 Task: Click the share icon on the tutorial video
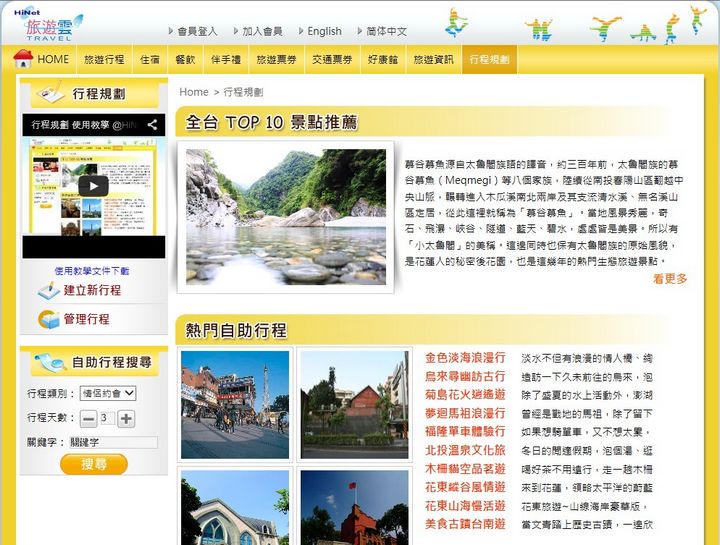pyautogui.click(x=152, y=124)
